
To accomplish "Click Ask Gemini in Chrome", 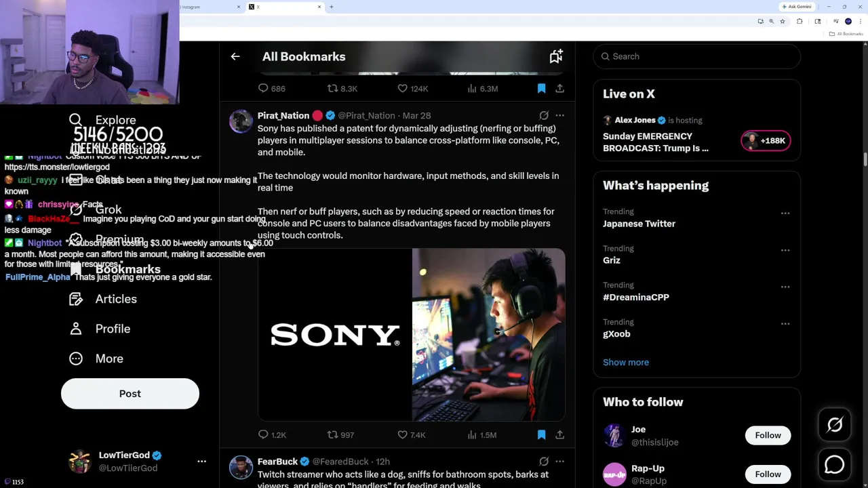I will point(796,7).
